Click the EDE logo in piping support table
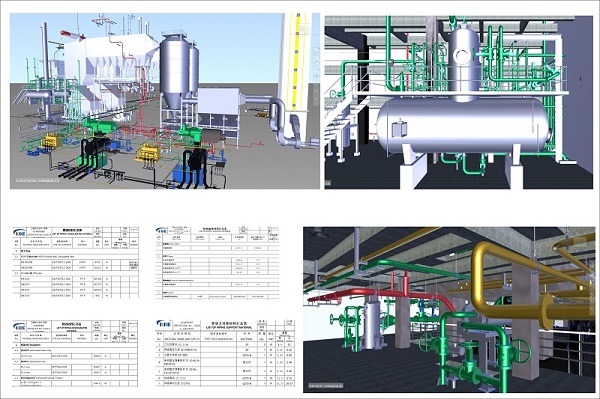 [165, 324]
